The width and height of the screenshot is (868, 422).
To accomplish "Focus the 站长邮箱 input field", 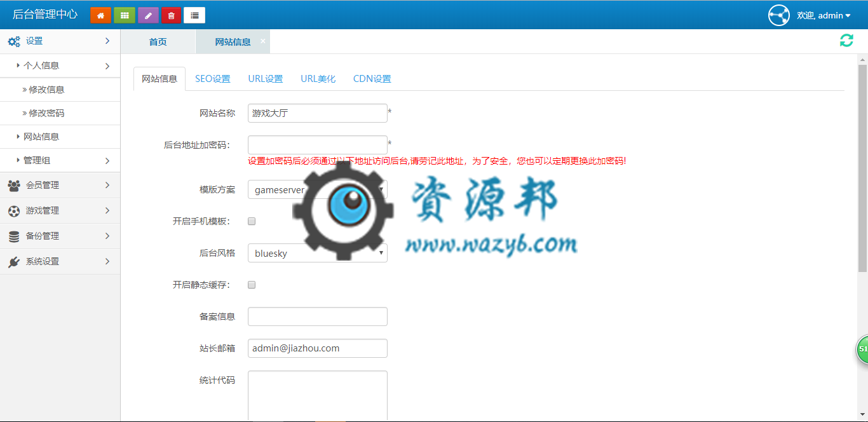I will (318, 348).
